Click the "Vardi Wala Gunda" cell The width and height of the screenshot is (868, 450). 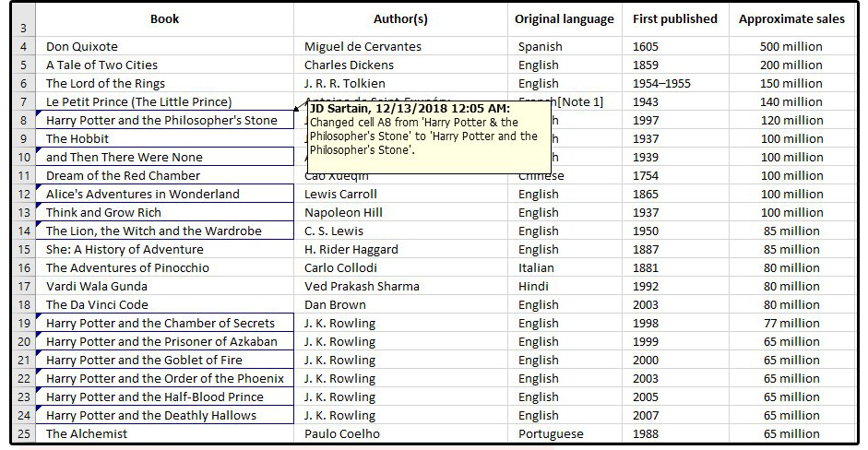click(97, 287)
